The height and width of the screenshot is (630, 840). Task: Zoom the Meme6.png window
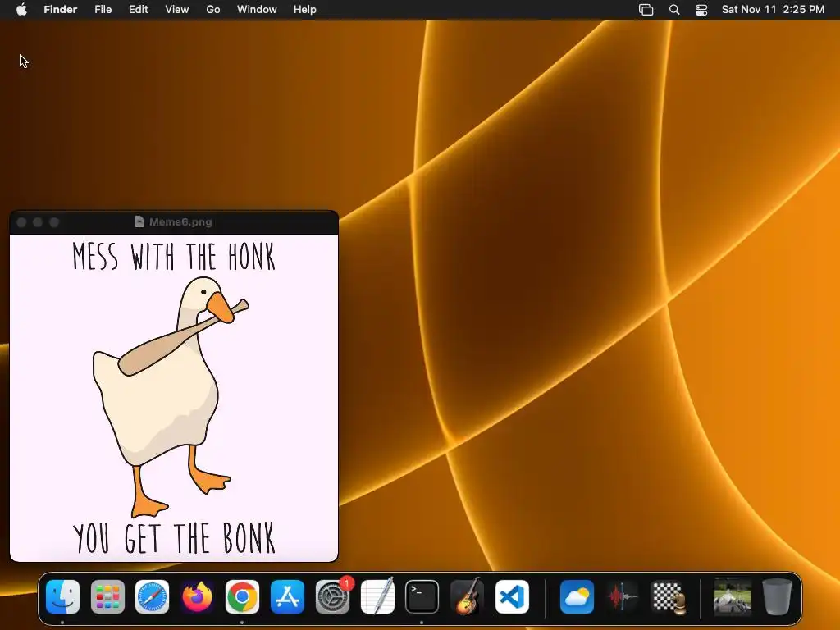(54, 222)
